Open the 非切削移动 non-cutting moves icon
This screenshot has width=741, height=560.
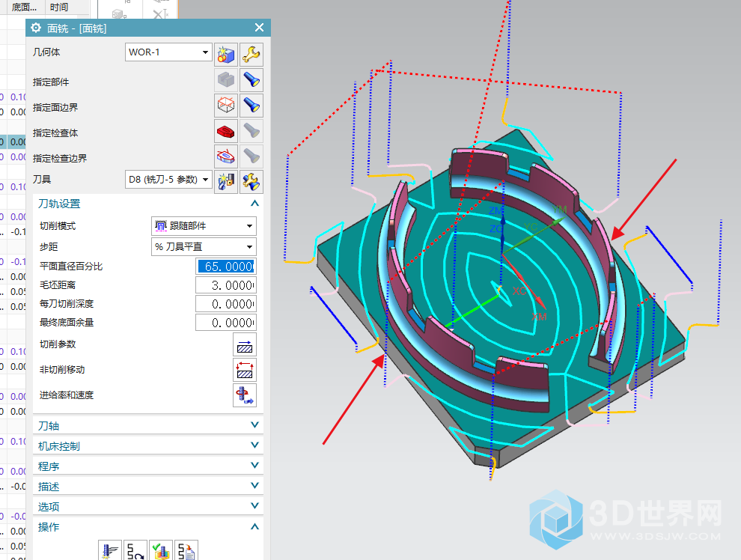(245, 370)
